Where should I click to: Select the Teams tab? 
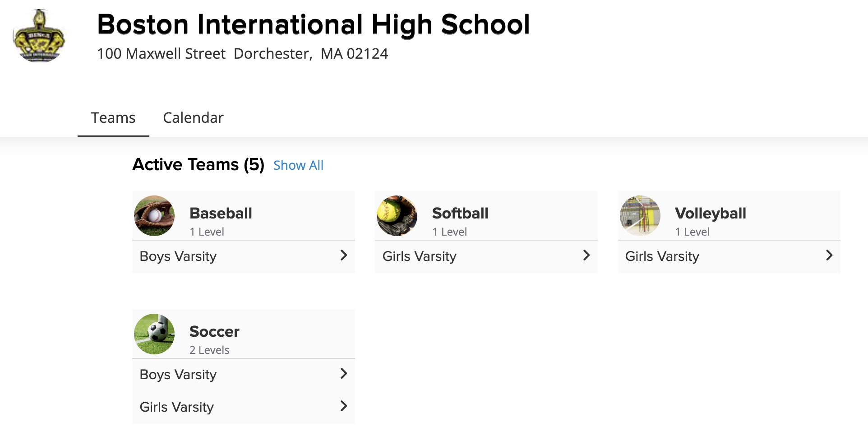click(113, 118)
